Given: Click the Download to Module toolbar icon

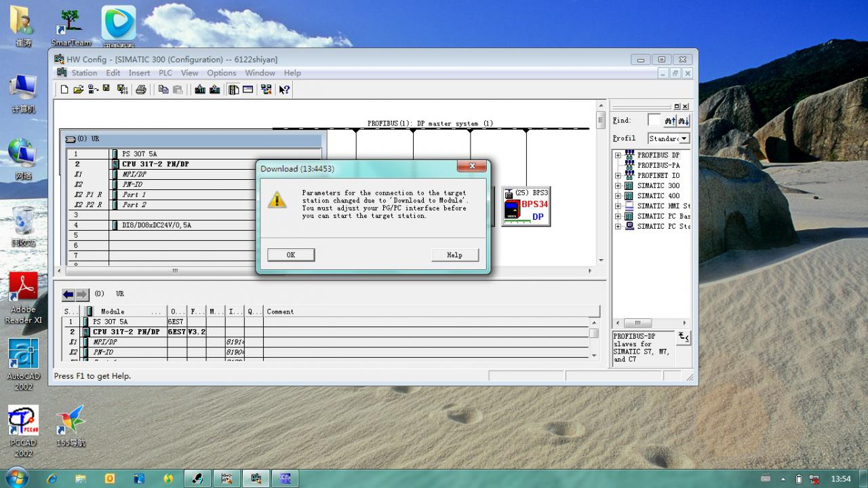Looking at the screenshot, I should click(200, 89).
